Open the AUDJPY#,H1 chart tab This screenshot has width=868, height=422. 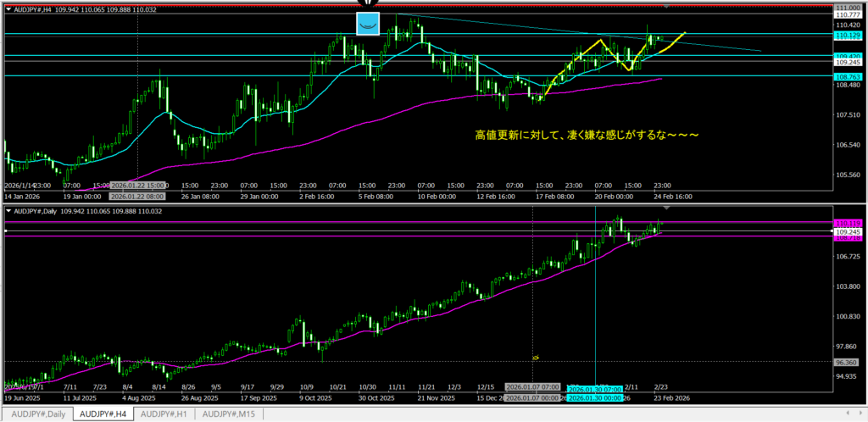click(164, 414)
